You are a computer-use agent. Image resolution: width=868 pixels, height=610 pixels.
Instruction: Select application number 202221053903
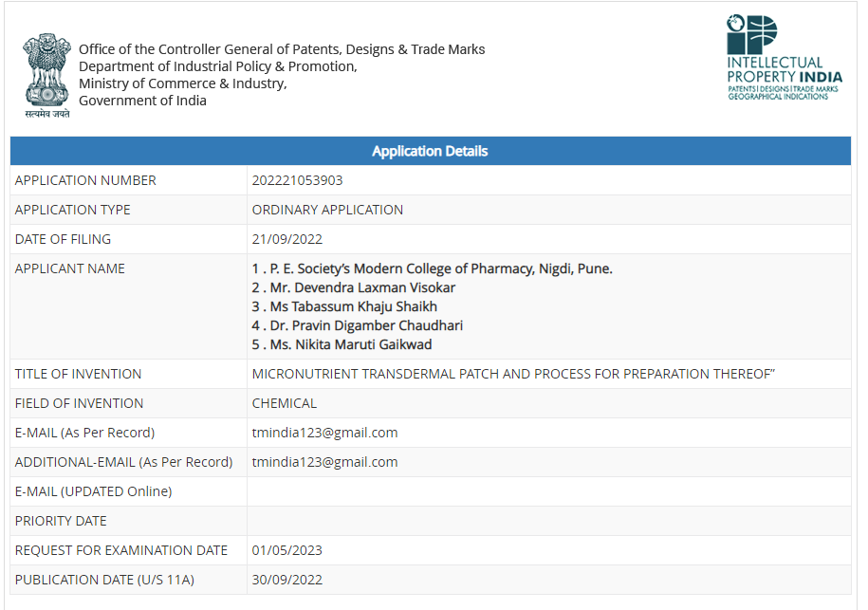coord(297,180)
